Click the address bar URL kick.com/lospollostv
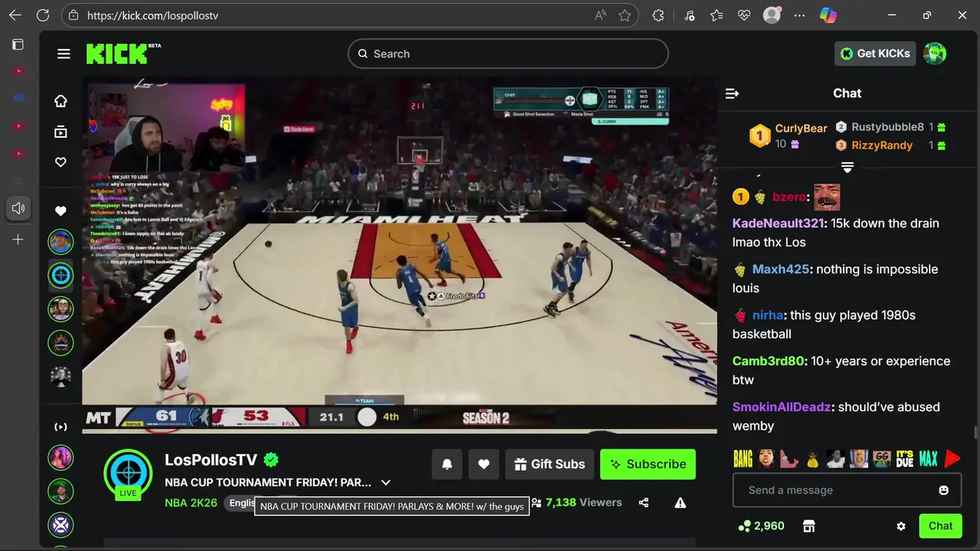The width and height of the screenshot is (980, 551). [152, 15]
